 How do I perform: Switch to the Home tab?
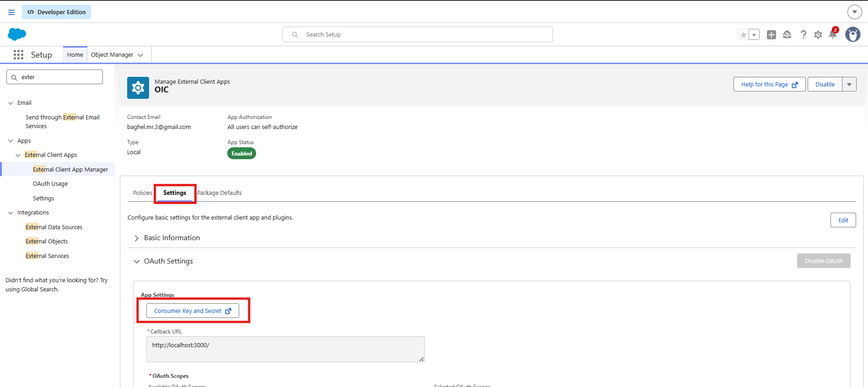[75, 55]
